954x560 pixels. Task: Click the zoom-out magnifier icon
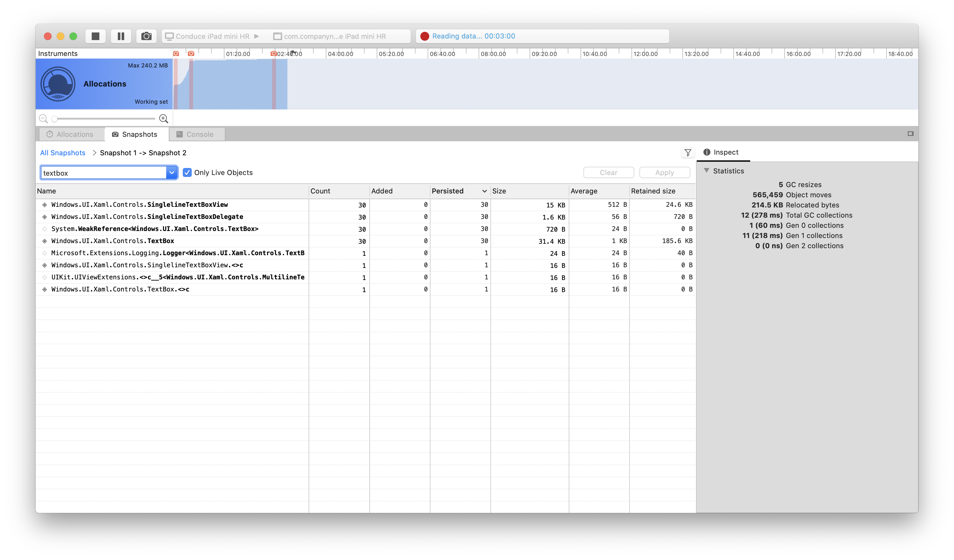coord(43,118)
